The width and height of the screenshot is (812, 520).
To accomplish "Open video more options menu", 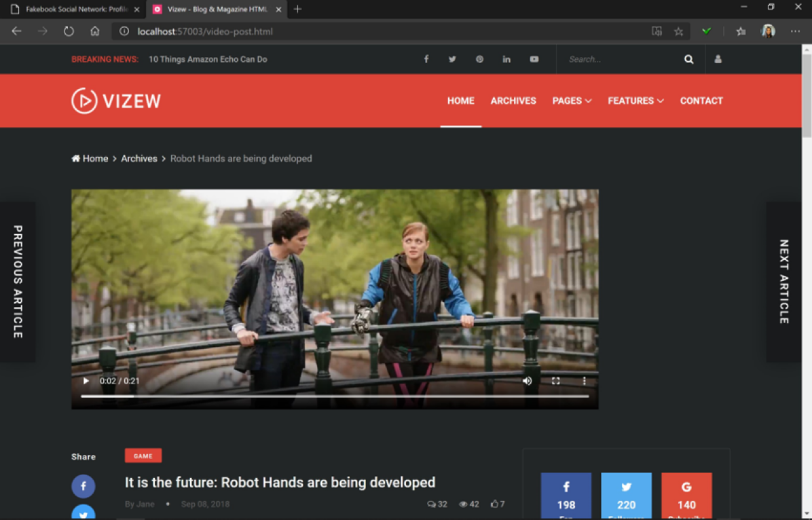I will coord(584,381).
